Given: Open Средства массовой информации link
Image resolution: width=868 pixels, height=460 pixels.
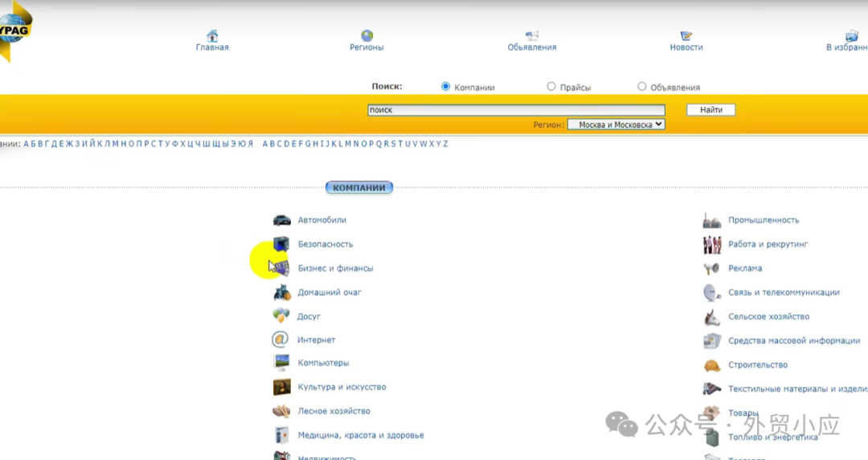Looking at the screenshot, I should (794, 341).
